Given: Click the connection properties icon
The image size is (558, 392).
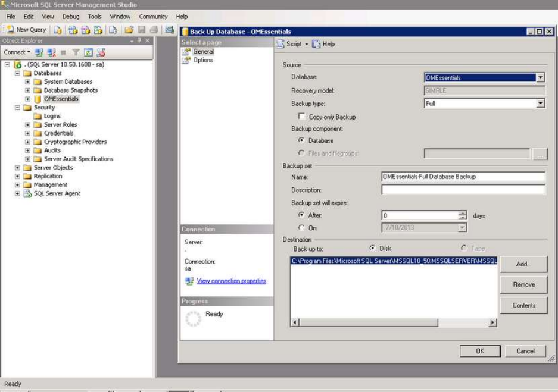Looking at the screenshot, I should click(189, 281).
